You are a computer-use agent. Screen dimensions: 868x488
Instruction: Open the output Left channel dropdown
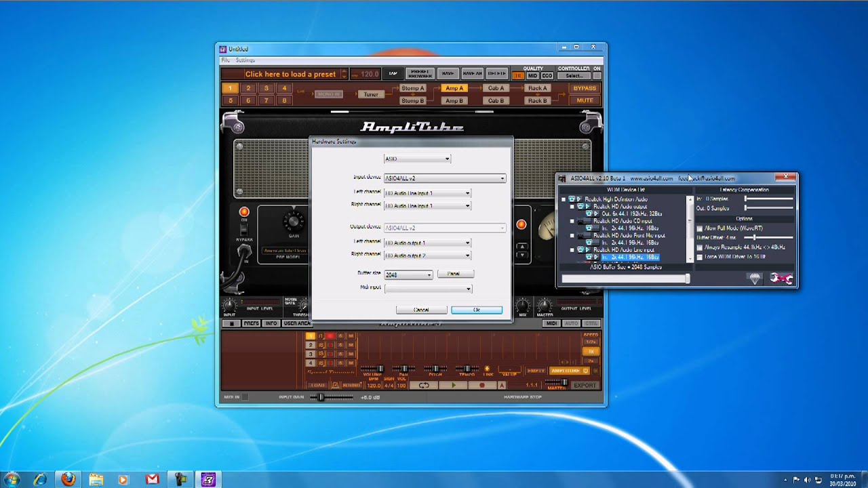427,243
